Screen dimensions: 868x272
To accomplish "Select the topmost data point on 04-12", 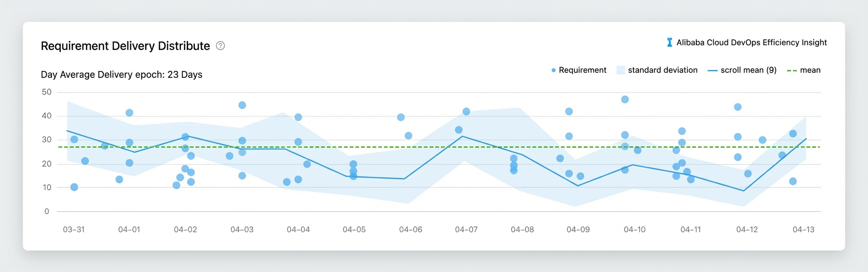I will tap(738, 107).
